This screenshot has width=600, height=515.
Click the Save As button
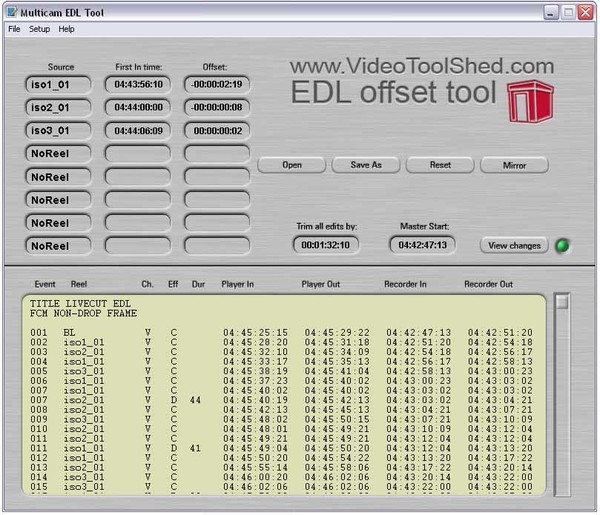(x=366, y=165)
